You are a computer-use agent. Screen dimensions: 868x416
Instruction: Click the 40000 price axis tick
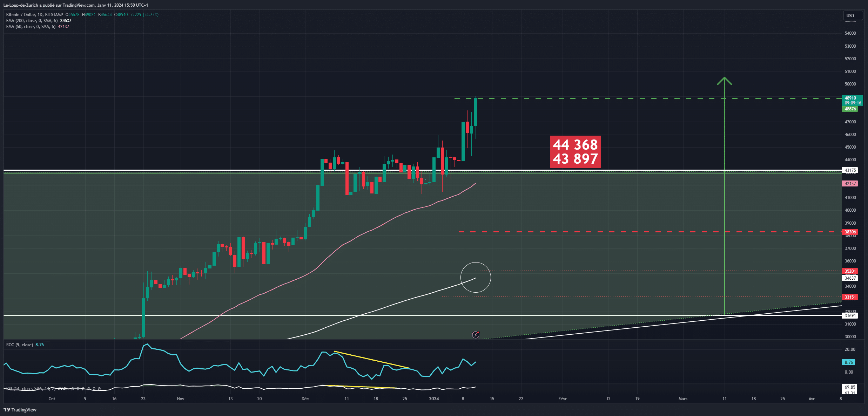850,210
